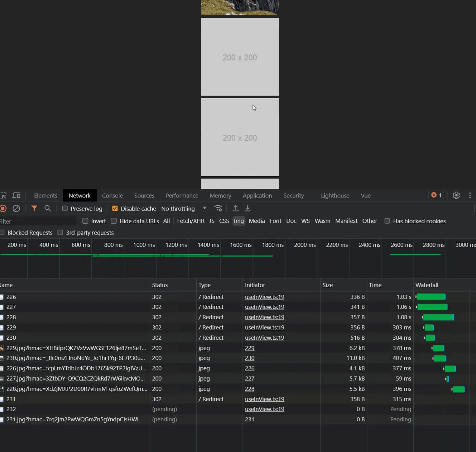This screenshot has height=452, width=476.
Task: Filter requests by Wasm
Action: (323, 221)
